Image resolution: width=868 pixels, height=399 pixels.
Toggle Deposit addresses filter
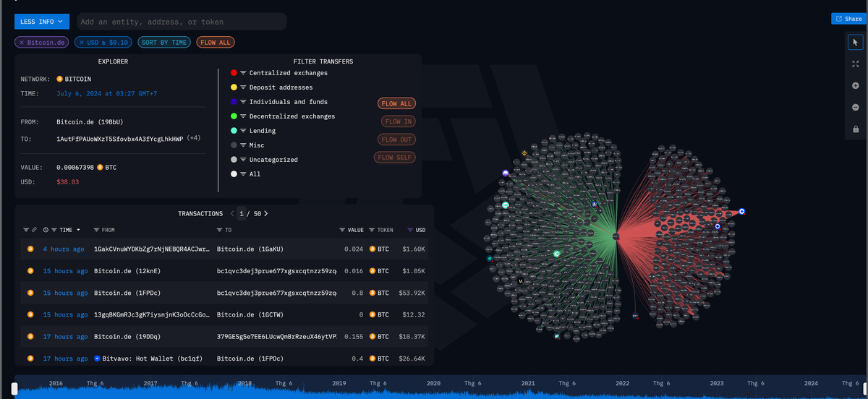click(x=272, y=87)
